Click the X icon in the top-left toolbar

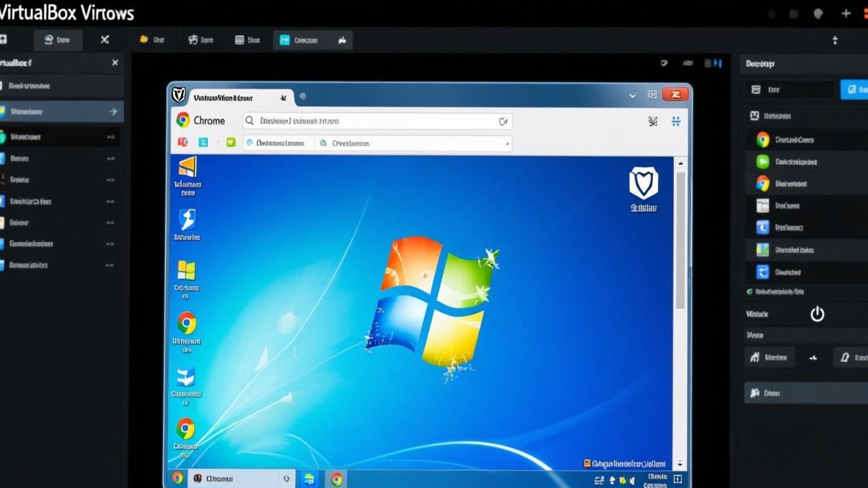coord(104,40)
